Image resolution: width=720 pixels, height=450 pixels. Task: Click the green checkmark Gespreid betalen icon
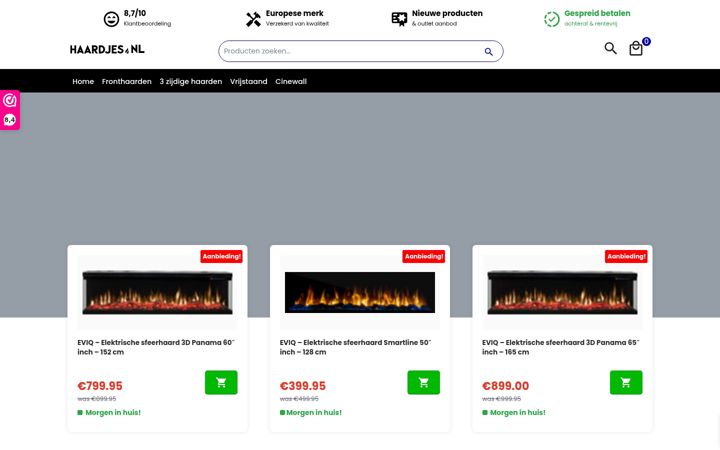click(552, 19)
